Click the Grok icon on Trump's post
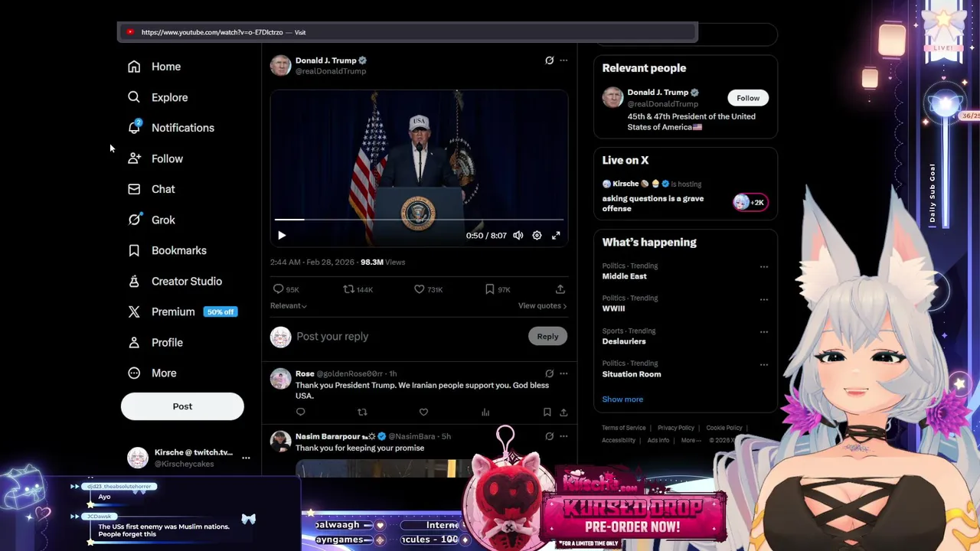 (549, 60)
